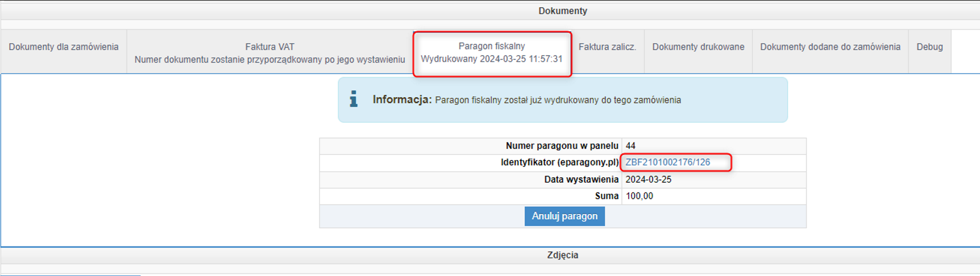
Task: Click the Data wystawienia label
Action: [581, 179]
